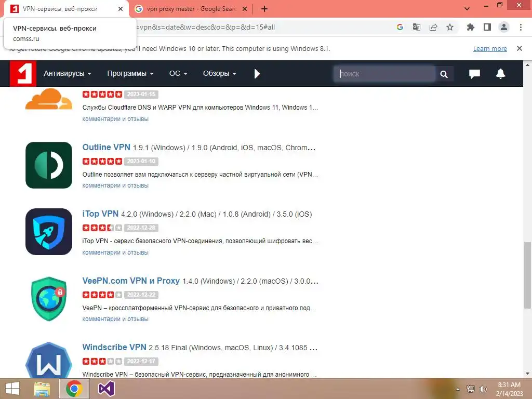Expand the Обзоры dropdown menu
This screenshot has height=399, width=532.
(220, 73)
